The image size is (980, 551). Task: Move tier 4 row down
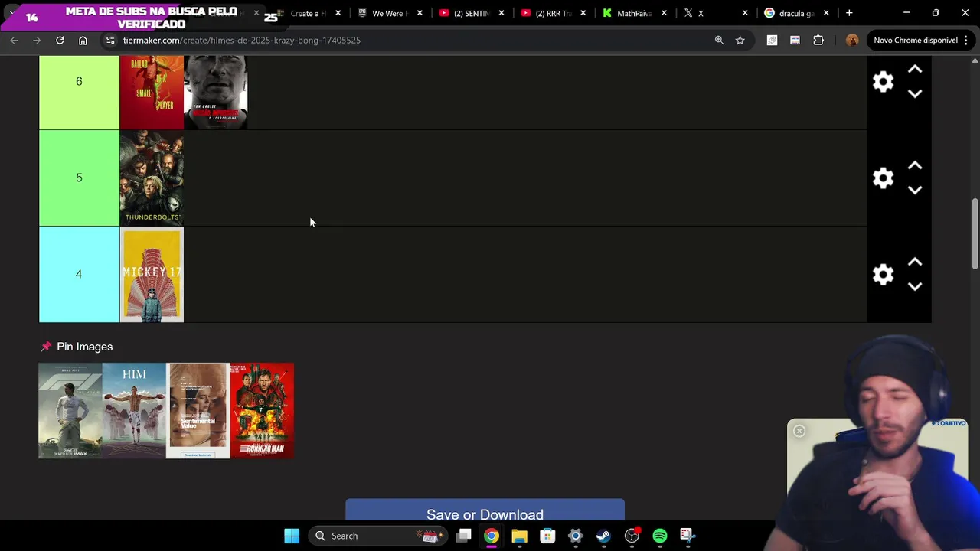pos(915,286)
